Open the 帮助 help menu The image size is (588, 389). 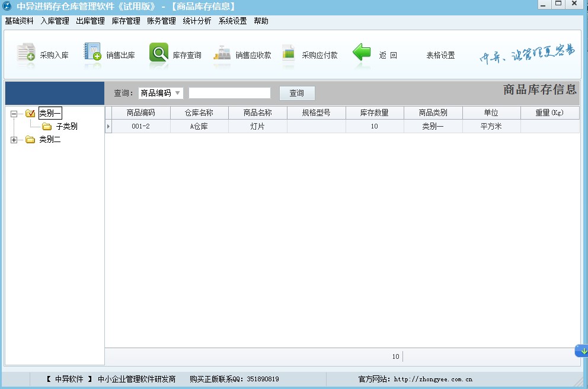point(261,20)
